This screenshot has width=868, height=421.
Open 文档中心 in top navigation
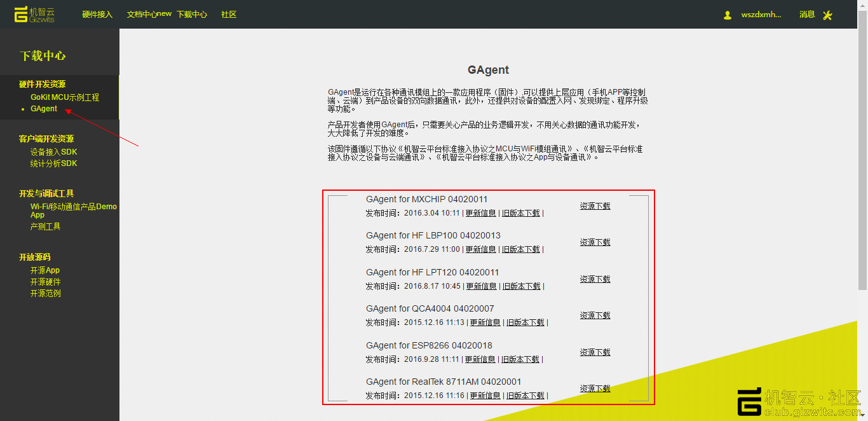click(x=142, y=14)
